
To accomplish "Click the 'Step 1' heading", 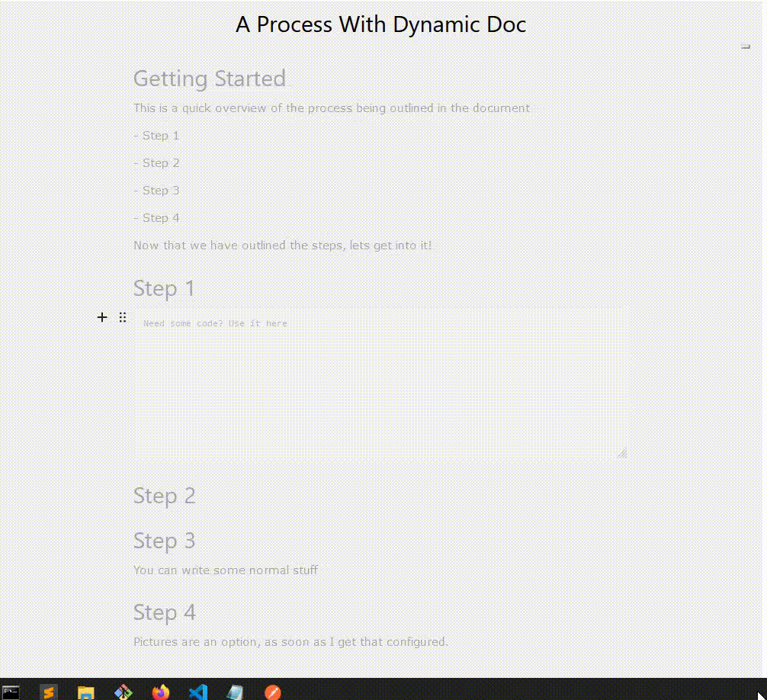I will (164, 288).
